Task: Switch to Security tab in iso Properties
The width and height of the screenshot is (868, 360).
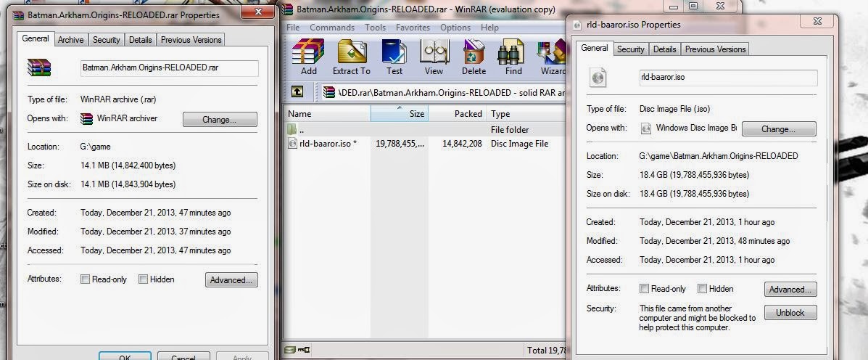Action: [631, 49]
